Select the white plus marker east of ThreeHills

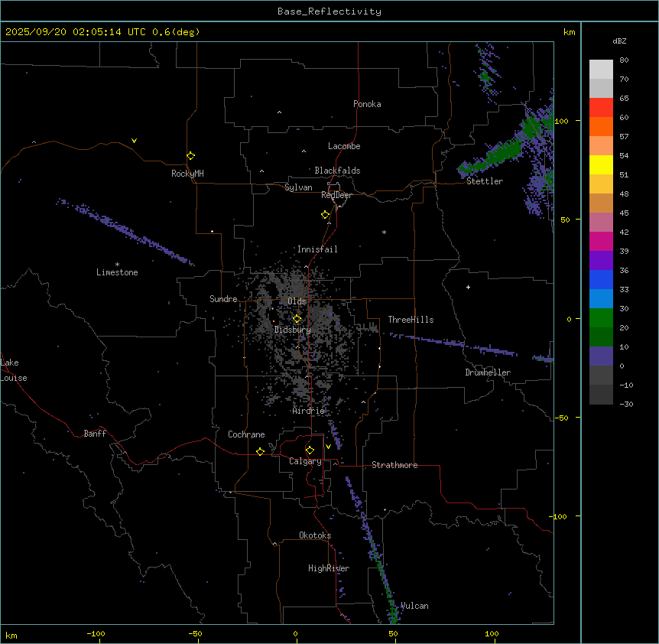point(468,287)
